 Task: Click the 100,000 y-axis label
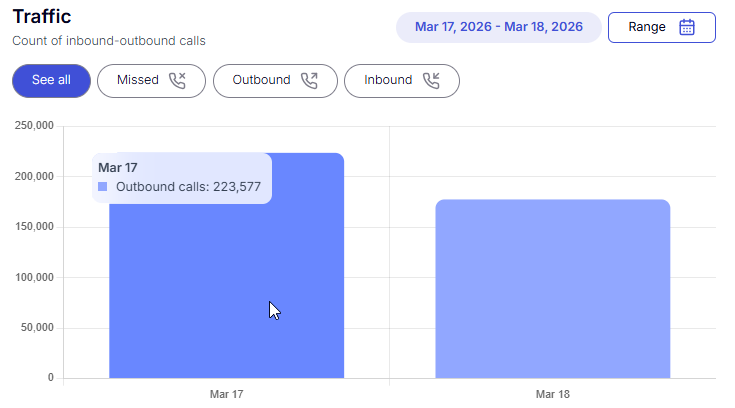33,277
